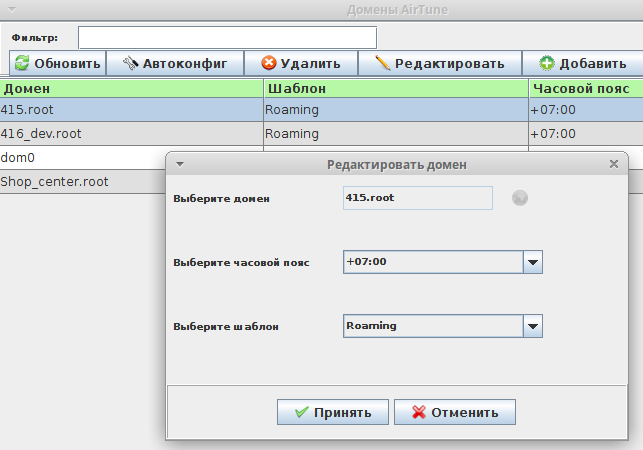Sort by the Часовой пояс column header
Viewport: 643px width, 450px height.
pyautogui.click(x=586, y=89)
